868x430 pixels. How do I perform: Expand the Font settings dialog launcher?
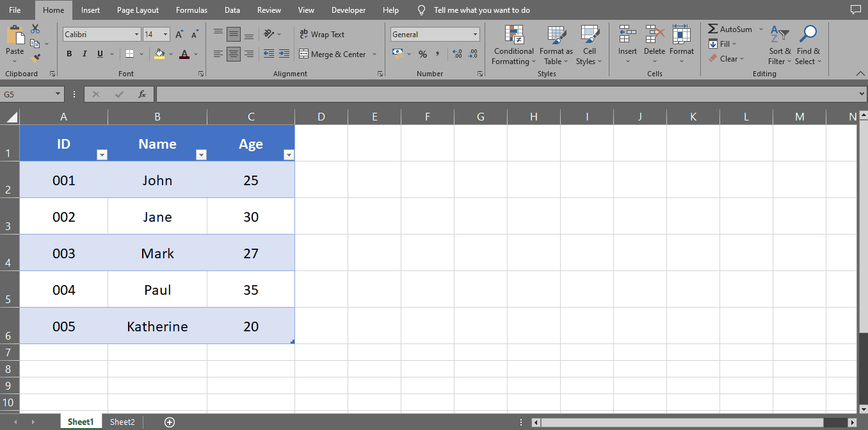point(201,73)
